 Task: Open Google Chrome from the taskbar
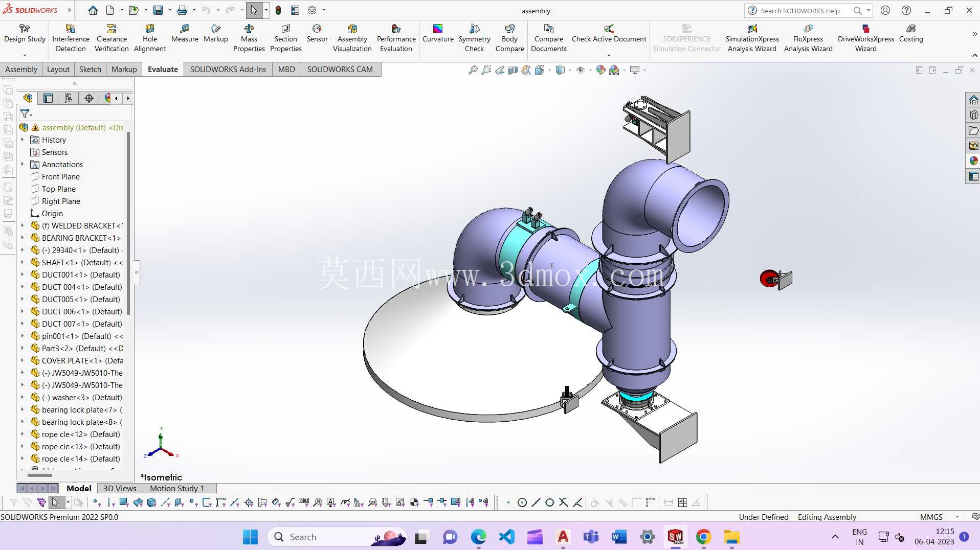pos(703,537)
